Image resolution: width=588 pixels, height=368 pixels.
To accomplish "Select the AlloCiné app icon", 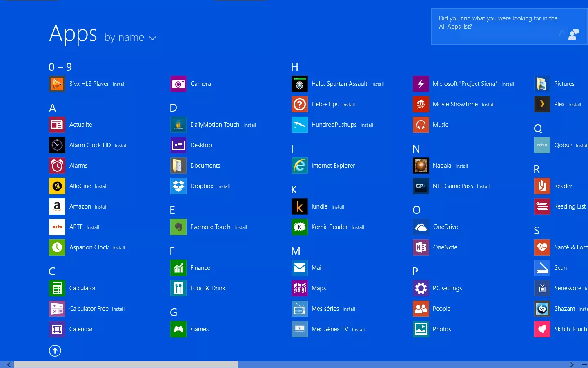I will click(57, 186).
